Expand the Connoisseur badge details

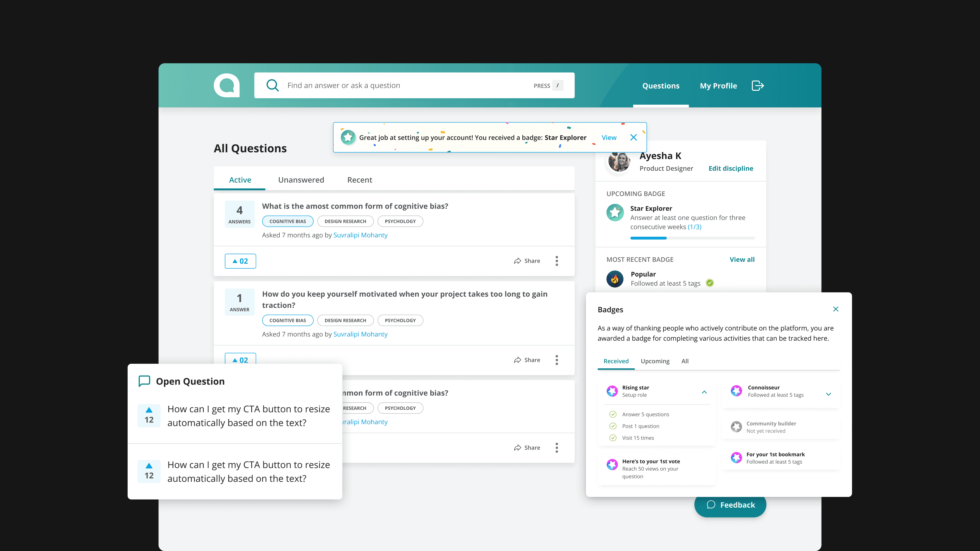(828, 394)
